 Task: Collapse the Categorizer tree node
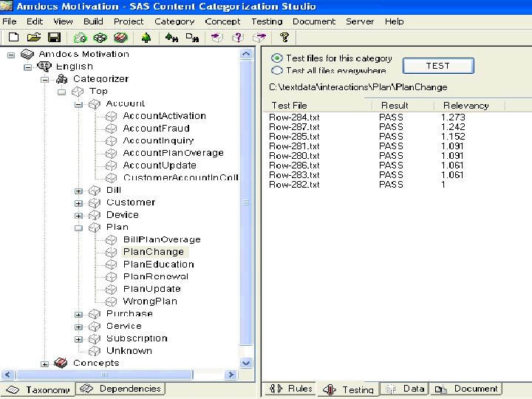tap(44, 80)
